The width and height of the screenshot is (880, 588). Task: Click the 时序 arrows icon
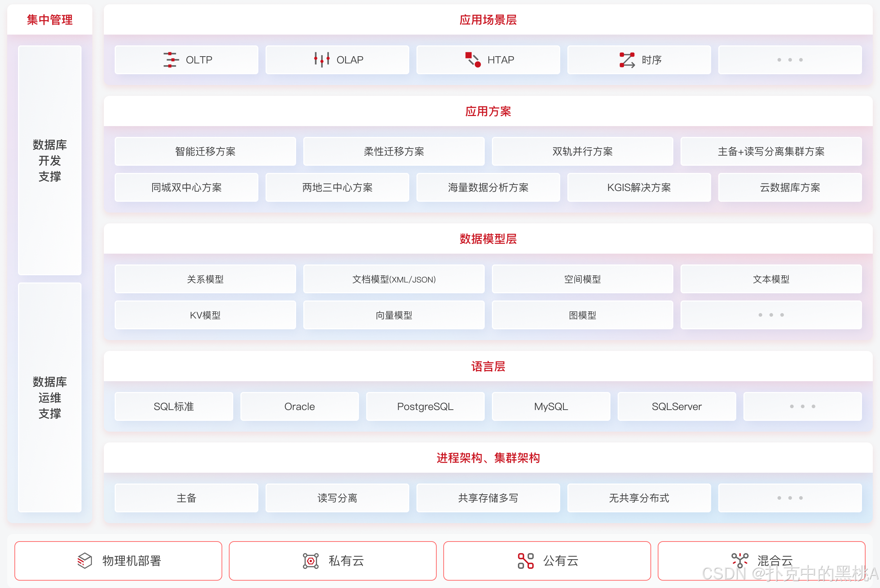click(627, 60)
